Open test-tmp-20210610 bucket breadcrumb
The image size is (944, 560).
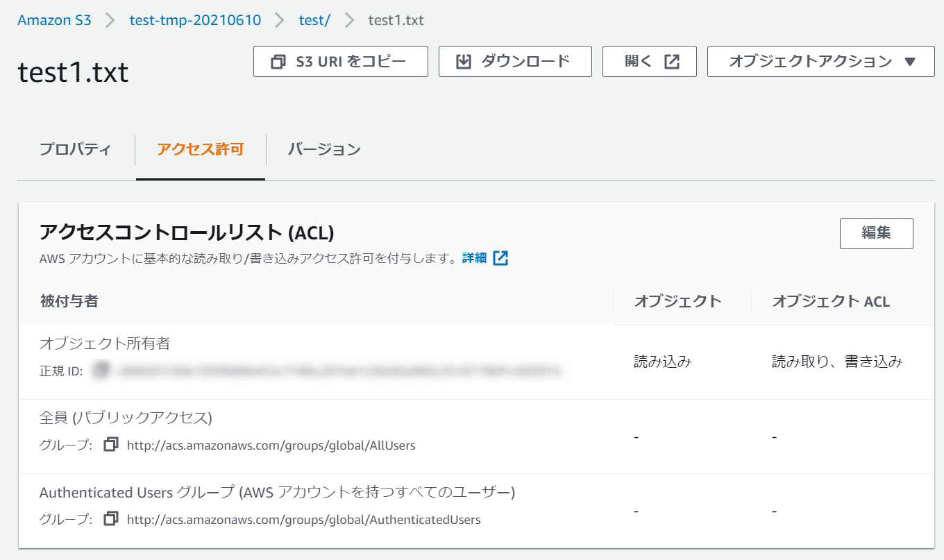pyautogui.click(x=195, y=20)
